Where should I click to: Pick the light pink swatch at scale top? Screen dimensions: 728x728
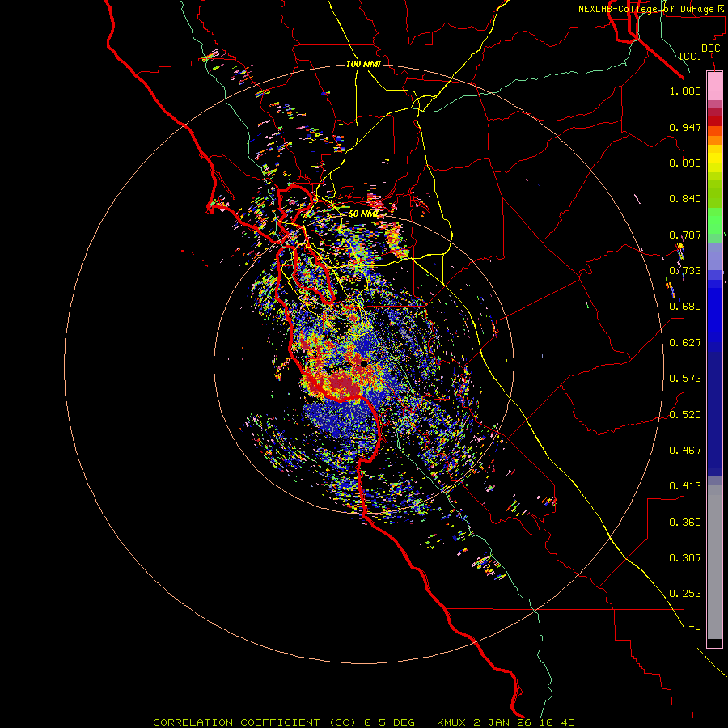click(x=714, y=87)
